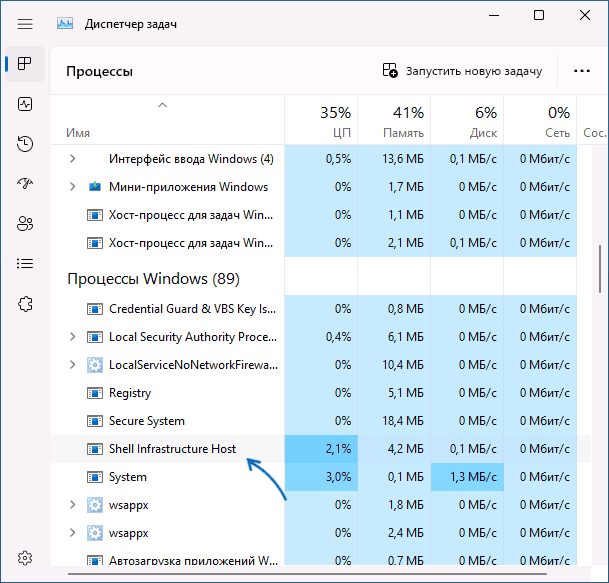The image size is (609, 583).
Task: Expand 'Интерфейс ввода Windows (4)' group
Action: (x=72, y=159)
